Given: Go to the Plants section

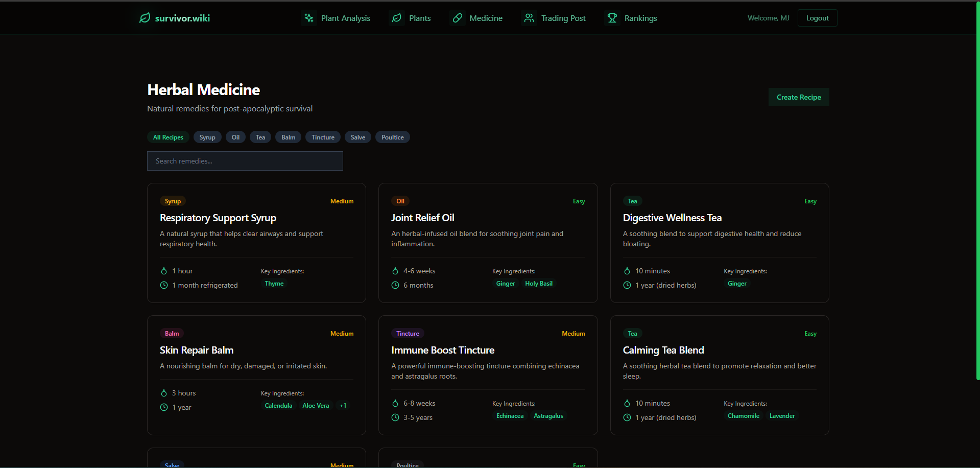Looking at the screenshot, I should pyautogui.click(x=410, y=18).
